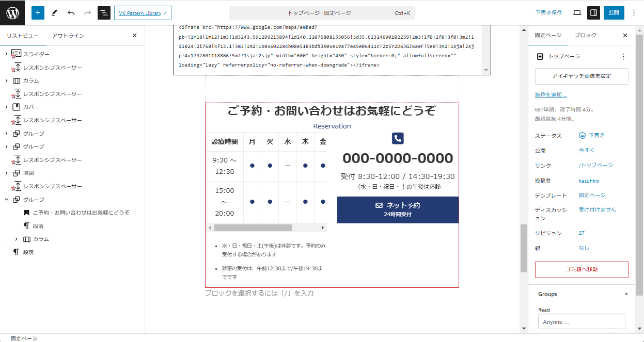Click the Read 'Anyone' input field
The image size is (644, 342).
(x=582, y=322)
